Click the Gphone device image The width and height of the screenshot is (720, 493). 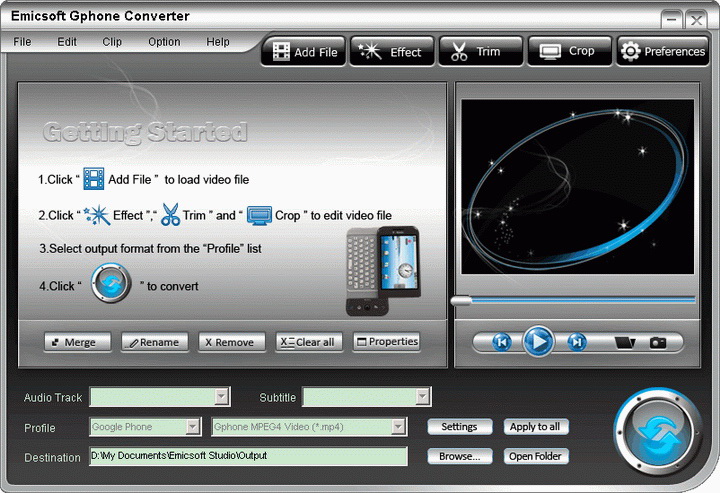(x=382, y=271)
